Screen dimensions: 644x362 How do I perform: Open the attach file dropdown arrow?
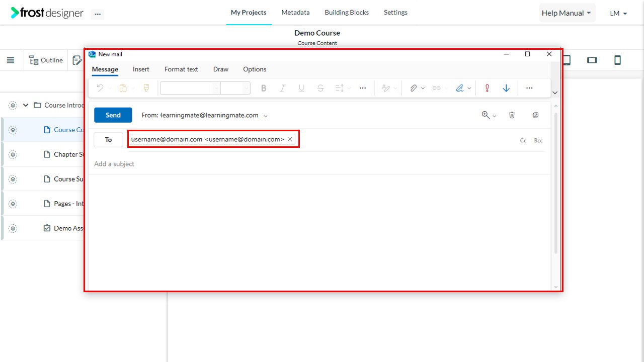[x=423, y=88]
